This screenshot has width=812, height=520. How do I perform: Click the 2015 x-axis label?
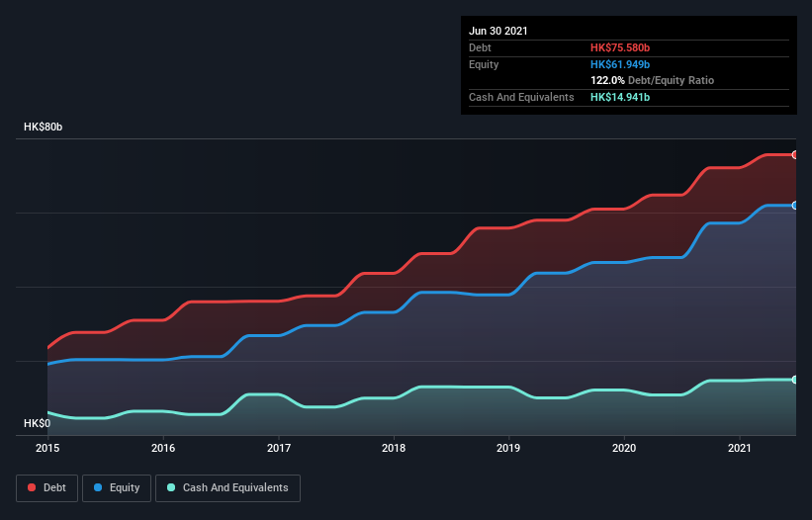pyautogui.click(x=47, y=448)
